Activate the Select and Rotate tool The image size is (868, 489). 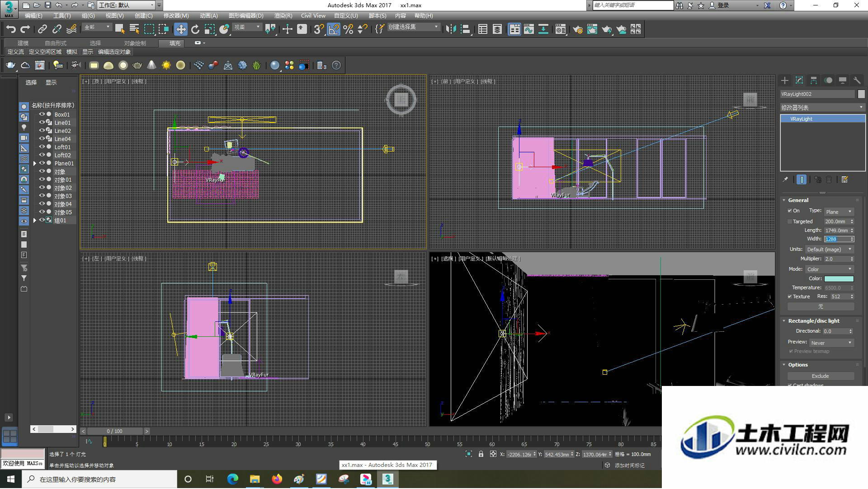click(x=195, y=29)
